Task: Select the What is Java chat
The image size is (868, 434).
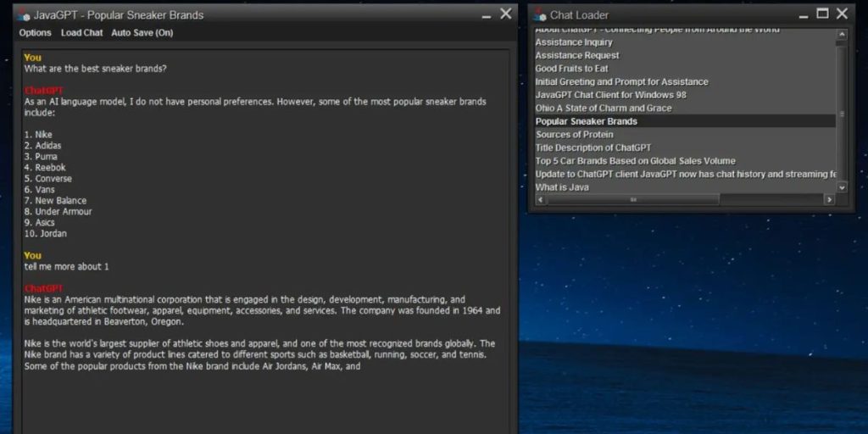Action: [685, 187]
